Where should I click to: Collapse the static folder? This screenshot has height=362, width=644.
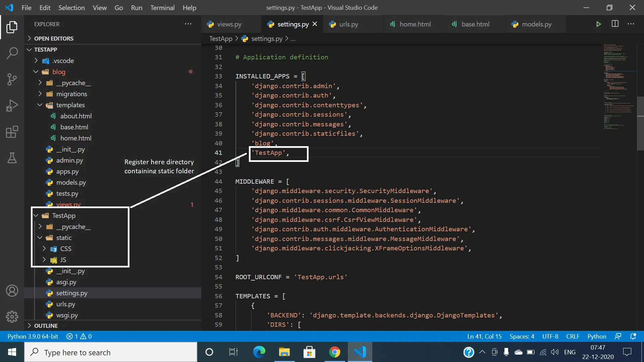click(64, 238)
